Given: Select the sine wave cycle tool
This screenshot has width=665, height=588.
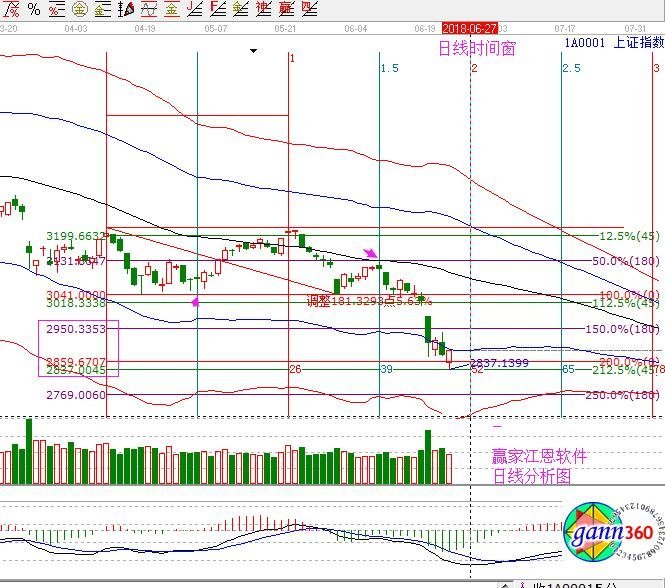Looking at the screenshot, I should point(149,9).
